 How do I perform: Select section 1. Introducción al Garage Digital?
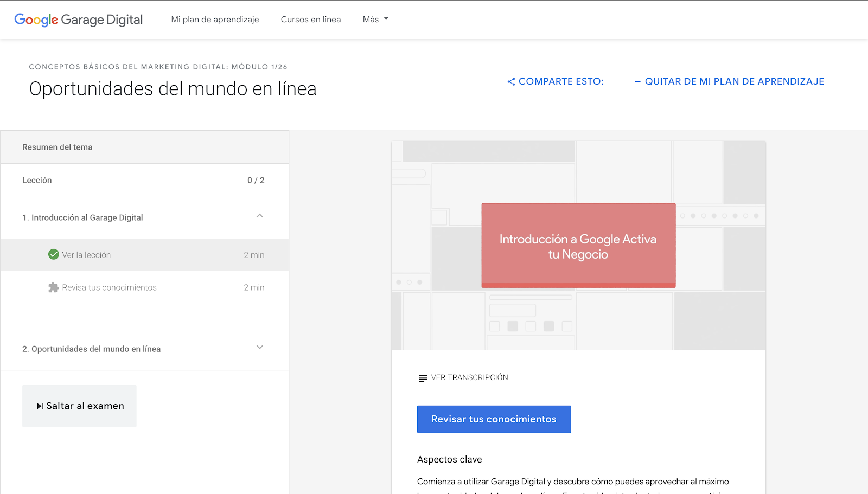(x=144, y=217)
